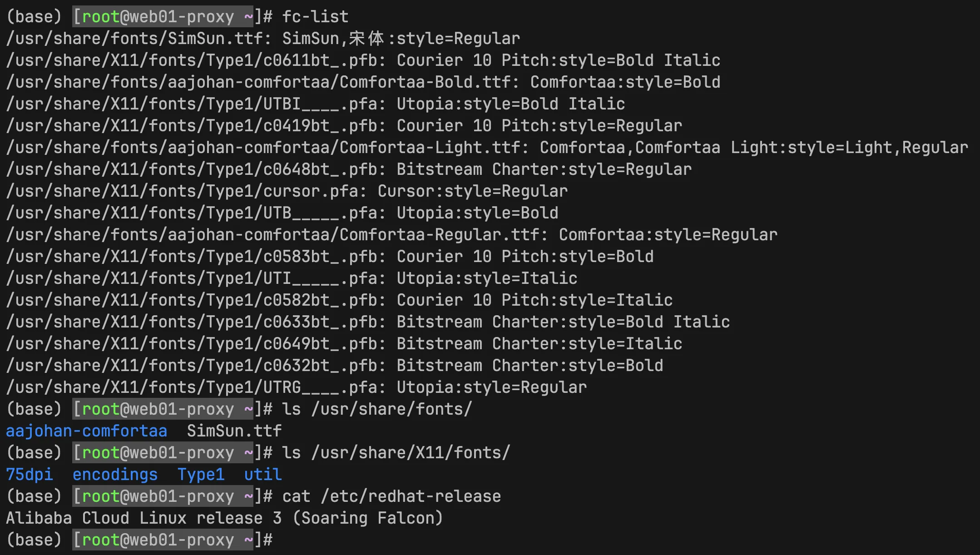Click SimSun.ttf in the ls output

(x=234, y=431)
